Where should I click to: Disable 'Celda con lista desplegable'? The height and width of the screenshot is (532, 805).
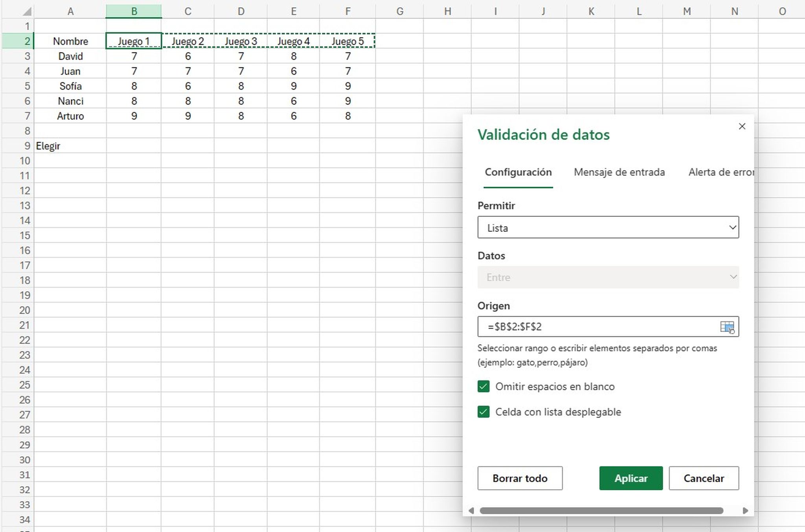click(483, 412)
